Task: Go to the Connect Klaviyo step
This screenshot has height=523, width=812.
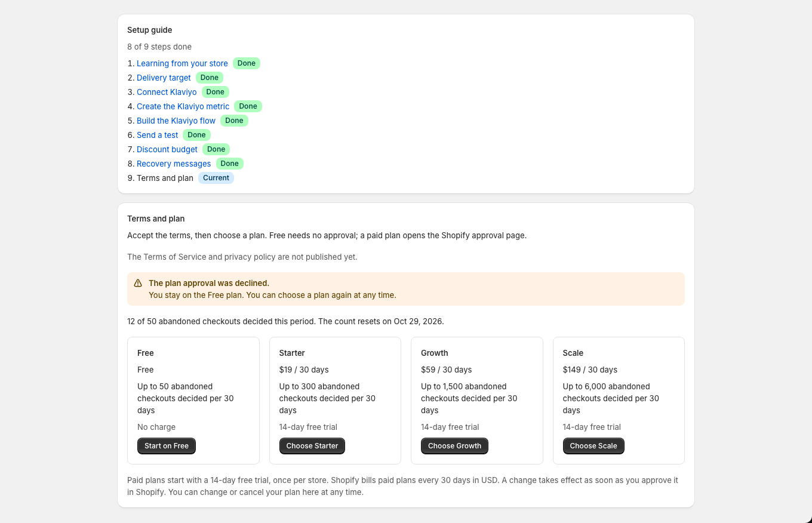Action: tap(167, 92)
